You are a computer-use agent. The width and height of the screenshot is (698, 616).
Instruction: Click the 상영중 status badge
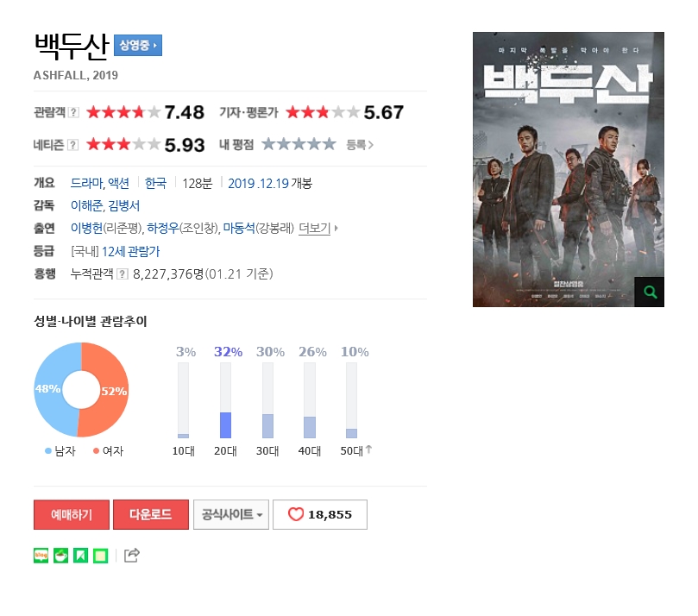point(138,45)
